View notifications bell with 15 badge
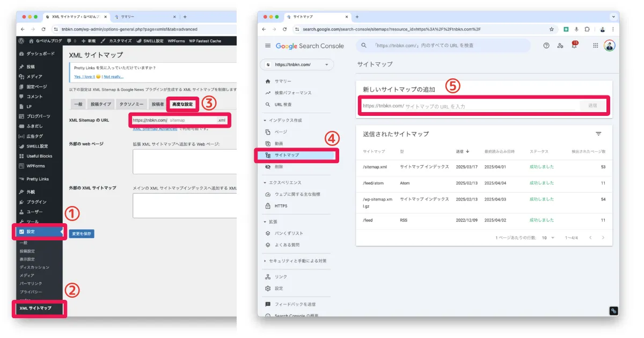Image resolution: width=644 pixels, height=338 pixels. (x=574, y=45)
